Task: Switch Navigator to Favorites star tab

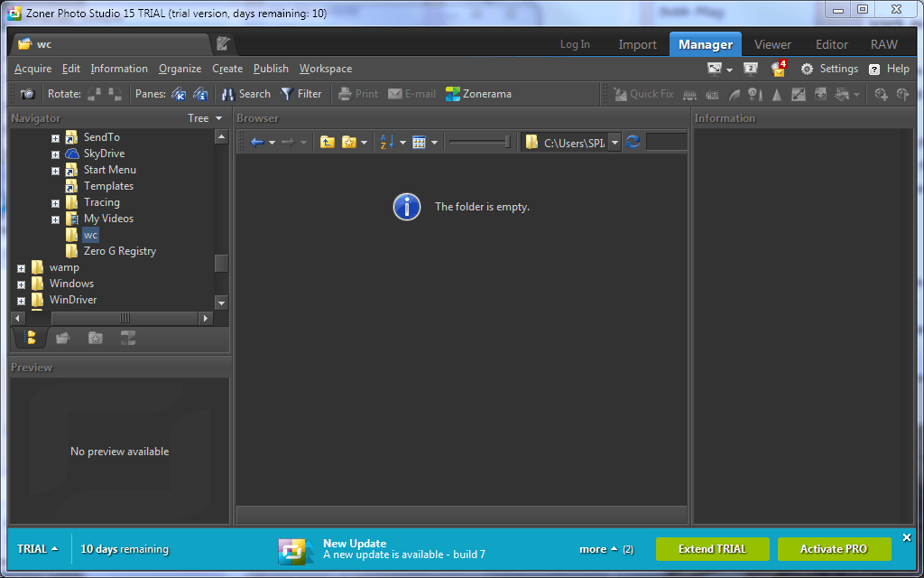Action: (96, 338)
